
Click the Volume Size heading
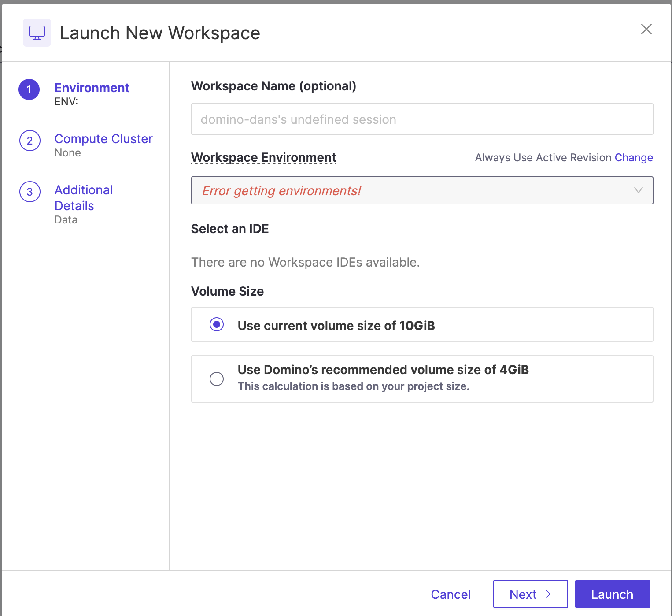tap(227, 291)
